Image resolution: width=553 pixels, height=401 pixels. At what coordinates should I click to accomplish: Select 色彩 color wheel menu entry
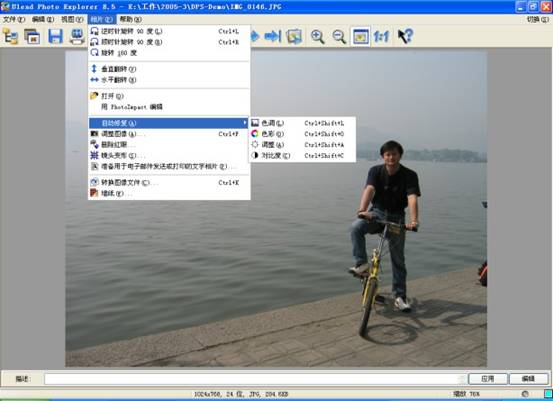tap(302, 134)
